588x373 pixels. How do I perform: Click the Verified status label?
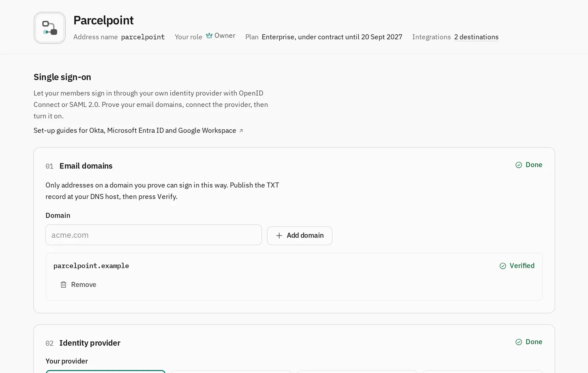tap(522, 266)
